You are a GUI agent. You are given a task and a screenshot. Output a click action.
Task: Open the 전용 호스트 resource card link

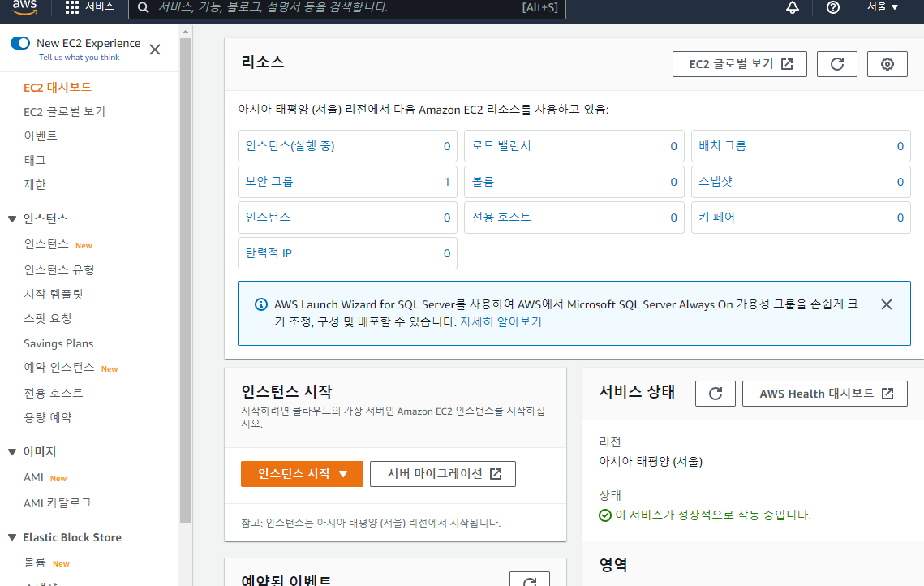501,217
